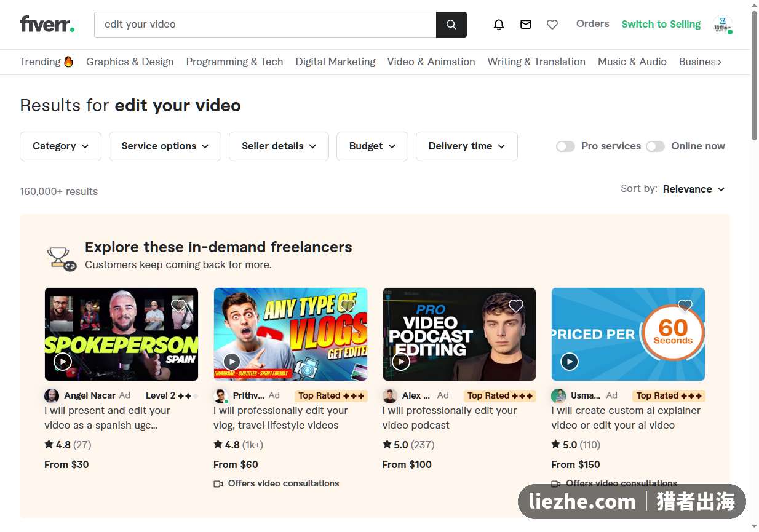Viewport: 759px width, 532px height.
Task: Open the Digital Marketing category
Action: [x=335, y=62]
